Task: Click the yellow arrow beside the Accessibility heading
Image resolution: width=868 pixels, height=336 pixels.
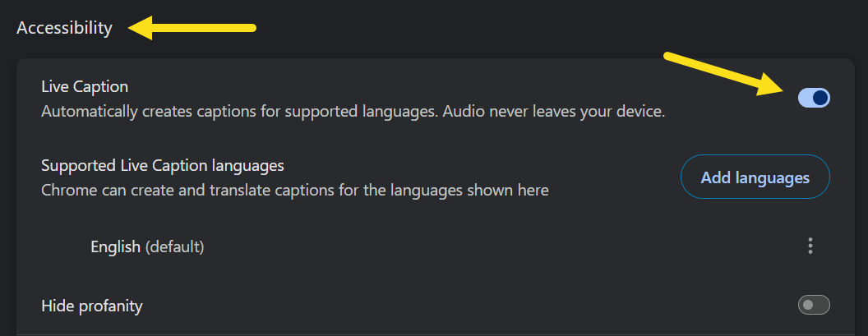Action: (x=192, y=28)
